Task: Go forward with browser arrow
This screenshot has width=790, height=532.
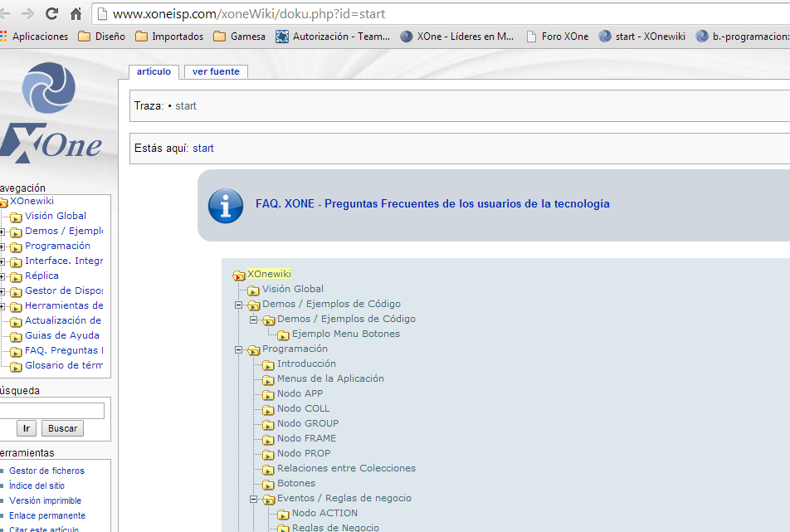Action: pos(27,13)
